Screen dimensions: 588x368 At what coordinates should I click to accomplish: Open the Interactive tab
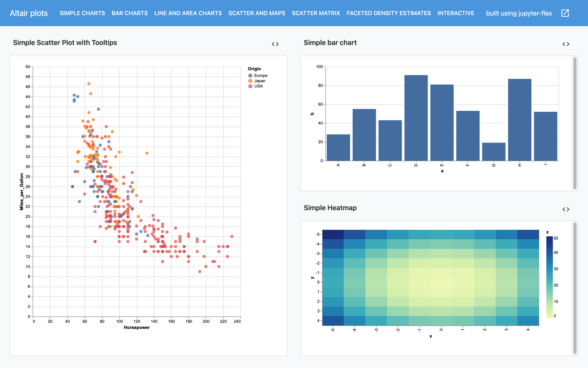click(456, 13)
